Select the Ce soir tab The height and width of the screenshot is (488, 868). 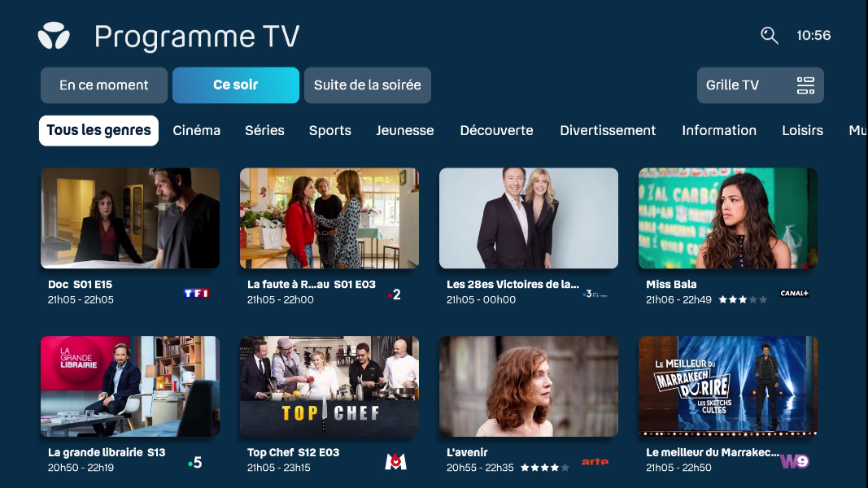(x=236, y=85)
